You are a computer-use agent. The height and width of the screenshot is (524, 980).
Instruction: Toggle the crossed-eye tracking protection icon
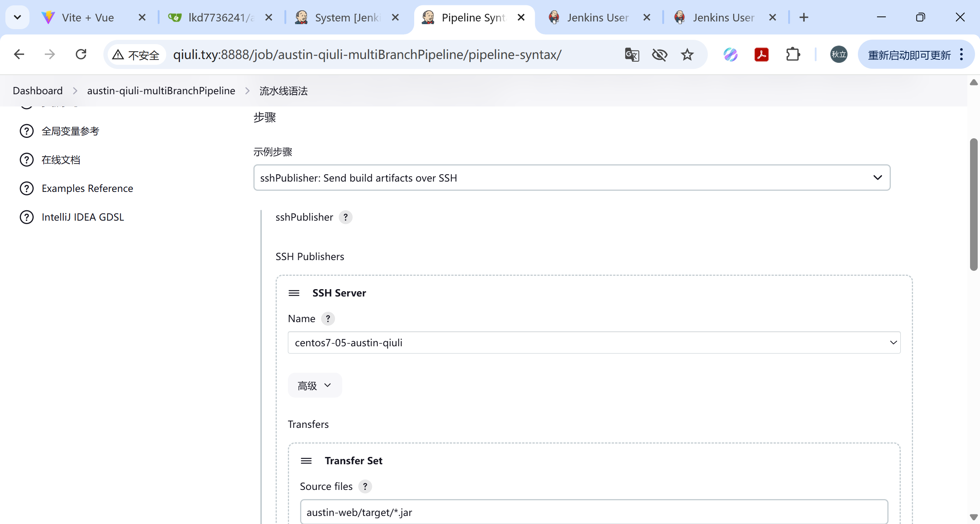point(659,55)
